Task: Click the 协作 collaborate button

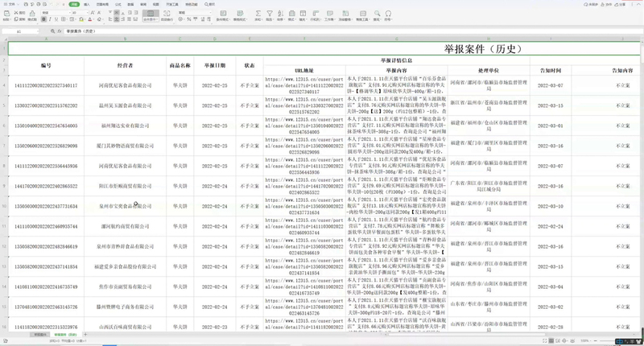Action: pyautogui.click(x=606, y=4)
